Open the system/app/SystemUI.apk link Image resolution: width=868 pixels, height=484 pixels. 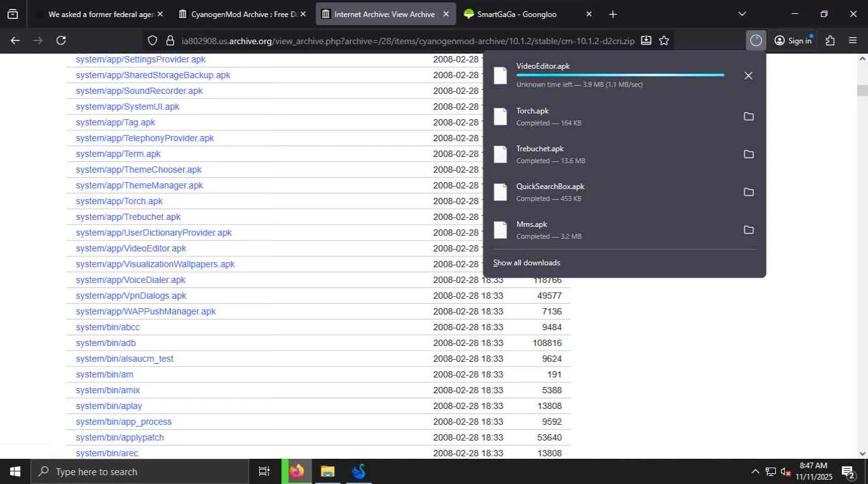127,107
